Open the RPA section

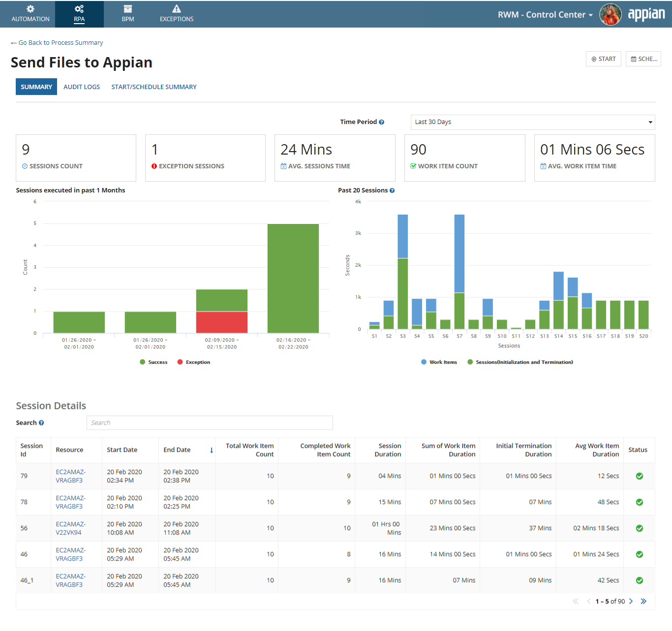79,14
